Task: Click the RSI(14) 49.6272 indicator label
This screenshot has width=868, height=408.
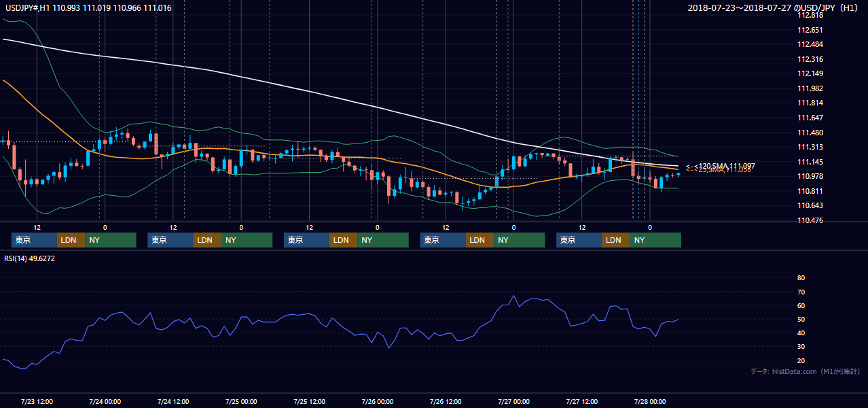Action: [x=30, y=258]
